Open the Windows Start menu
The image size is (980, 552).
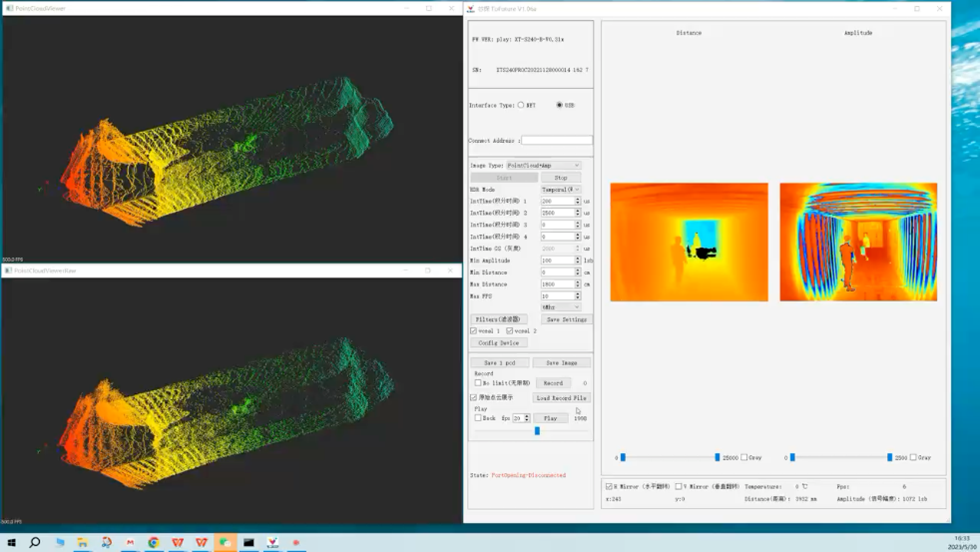(11, 543)
